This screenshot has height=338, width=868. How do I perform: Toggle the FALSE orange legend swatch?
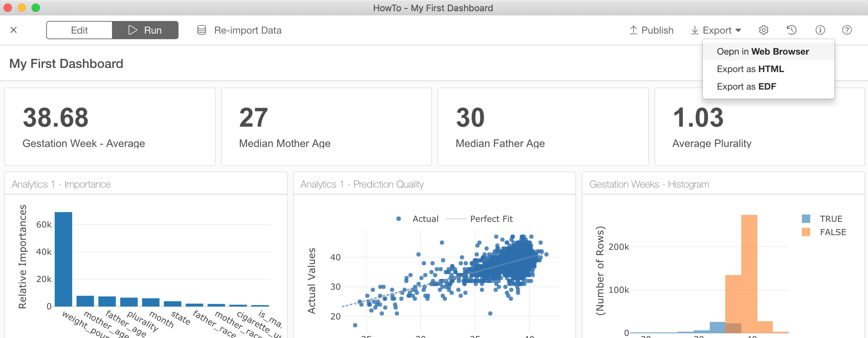tap(806, 232)
